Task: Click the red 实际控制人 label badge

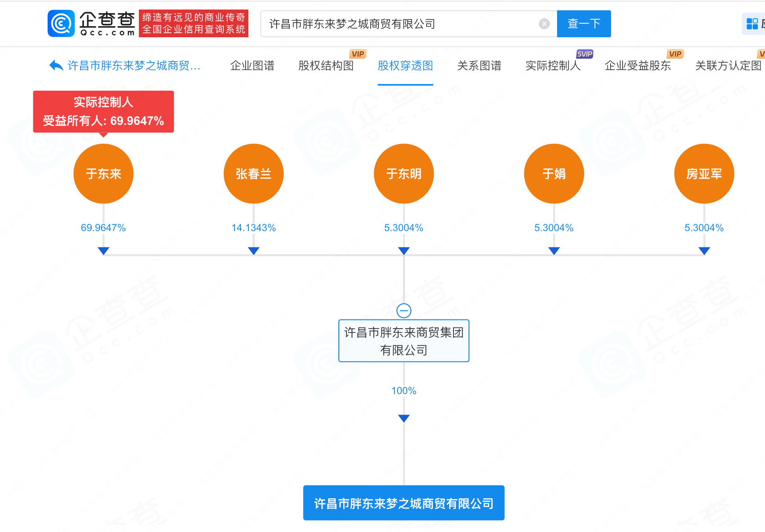Action: [104, 111]
